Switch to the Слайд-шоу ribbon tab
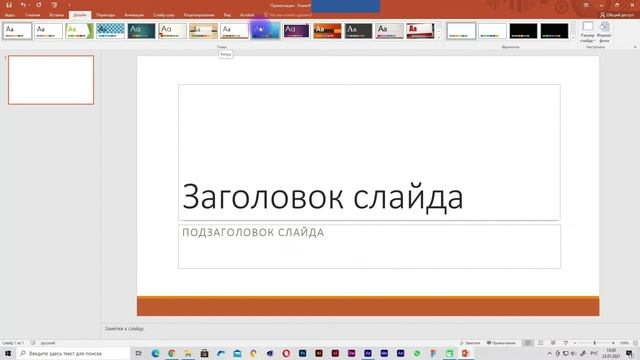This screenshot has height=360, width=640. 164,15
